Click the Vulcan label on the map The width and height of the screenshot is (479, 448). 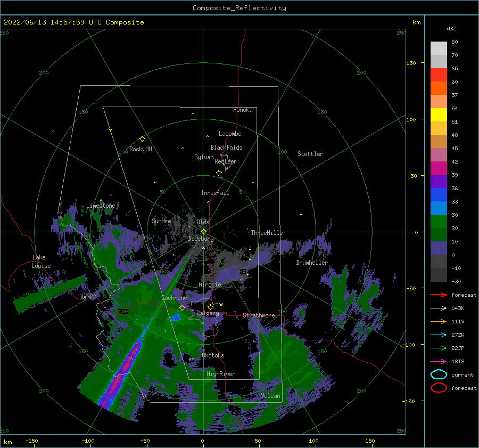click(270, 396)
